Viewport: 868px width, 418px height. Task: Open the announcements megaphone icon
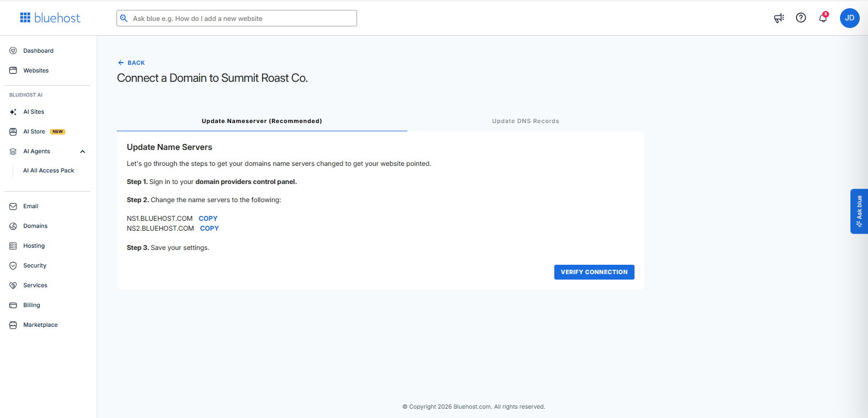(779, 18)
